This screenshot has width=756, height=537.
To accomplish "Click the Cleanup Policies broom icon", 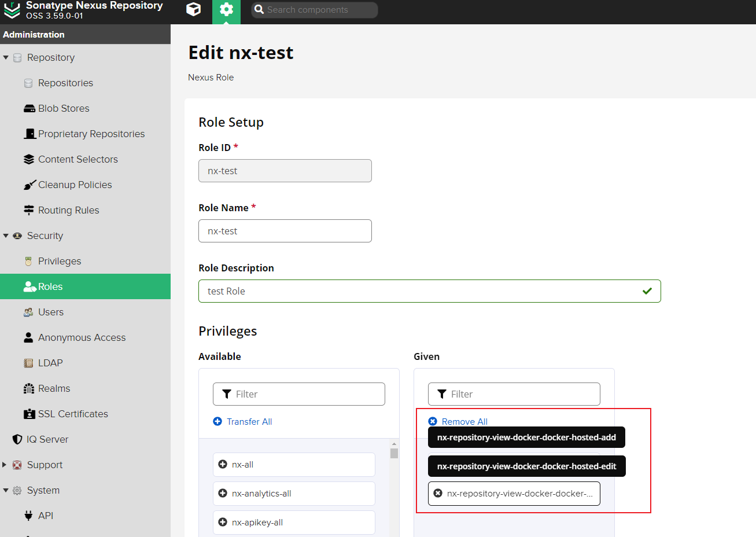I will (x=29, y=185).
